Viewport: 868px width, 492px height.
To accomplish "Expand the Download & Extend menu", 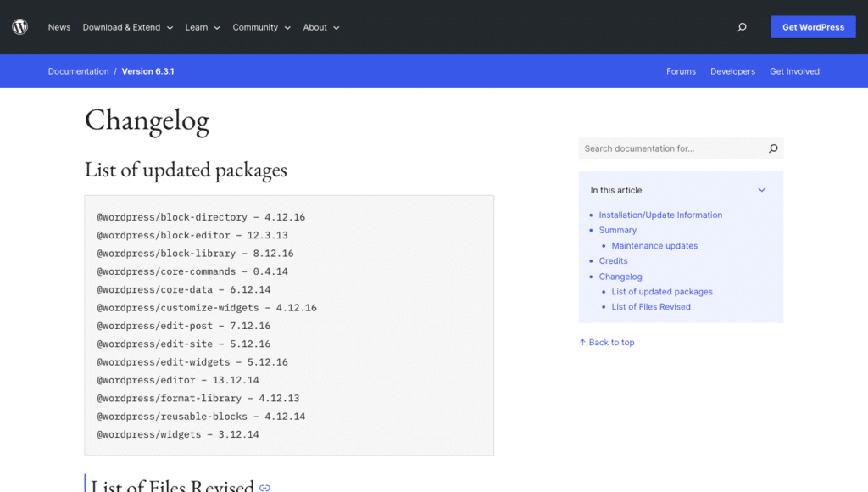I will [x=128, y=27].
